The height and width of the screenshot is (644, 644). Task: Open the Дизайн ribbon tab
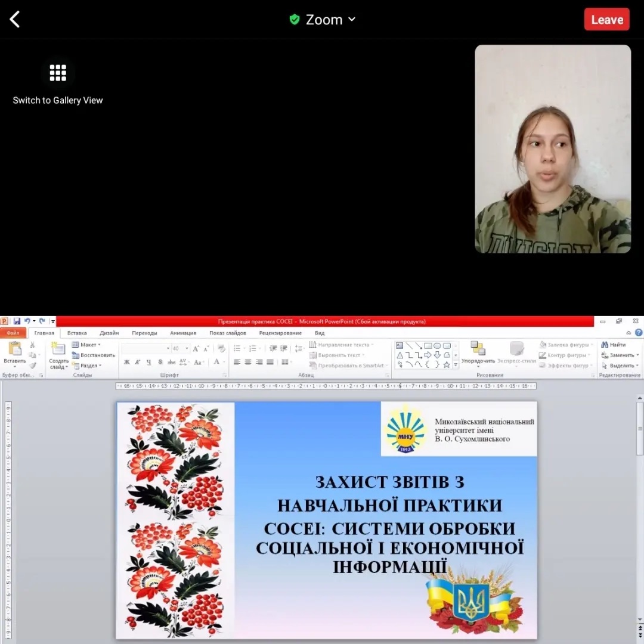(109, 333)
